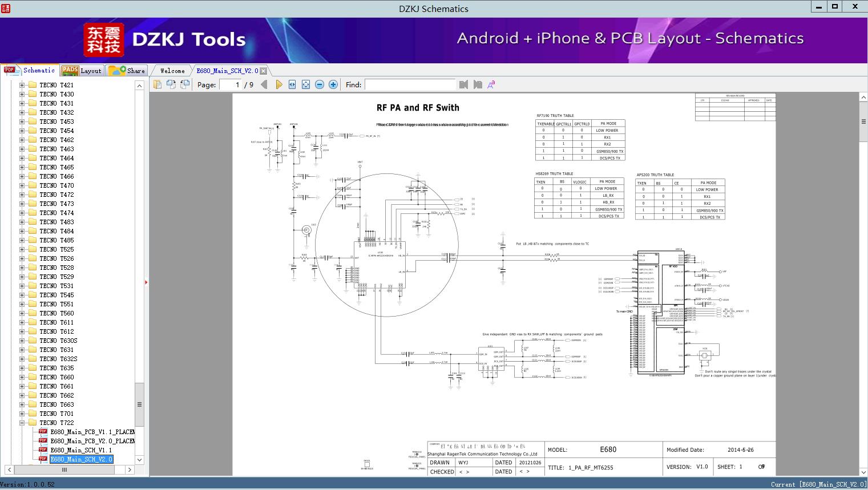The image size is (868, 490).
Task: Open the Welcome tab
Action: coord(172,71)
